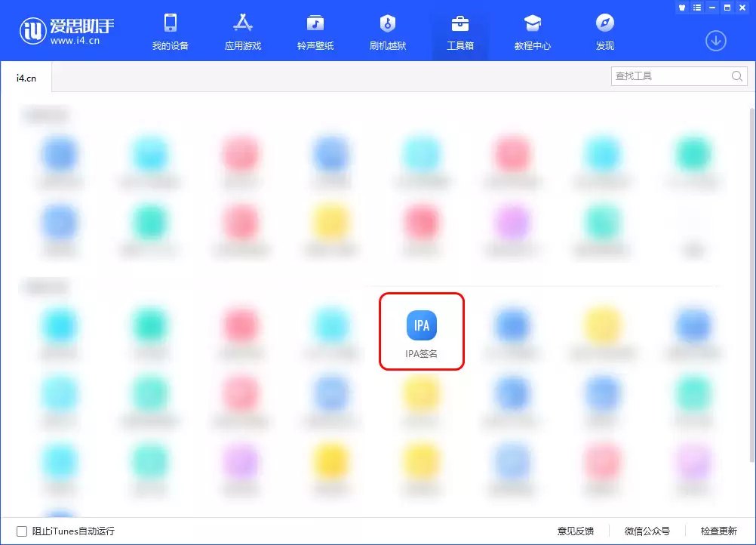Go to 我的设备 section

(x=171, y=32)
